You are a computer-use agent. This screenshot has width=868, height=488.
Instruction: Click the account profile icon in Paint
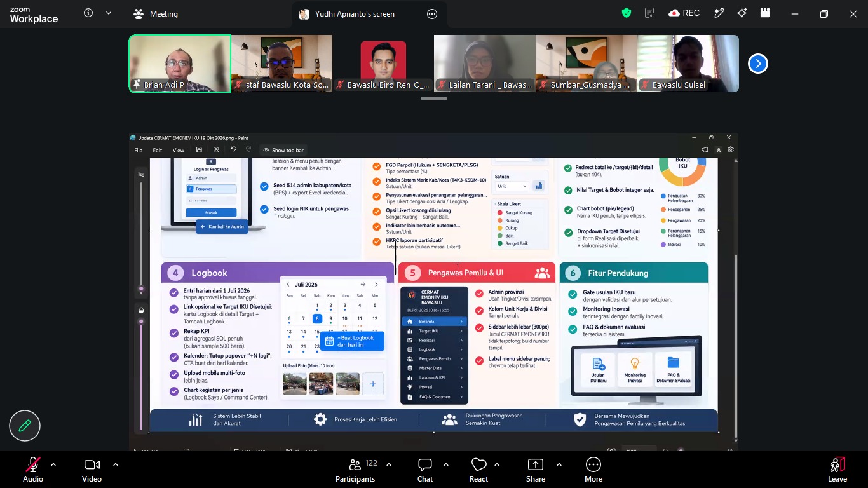(719, 150)
